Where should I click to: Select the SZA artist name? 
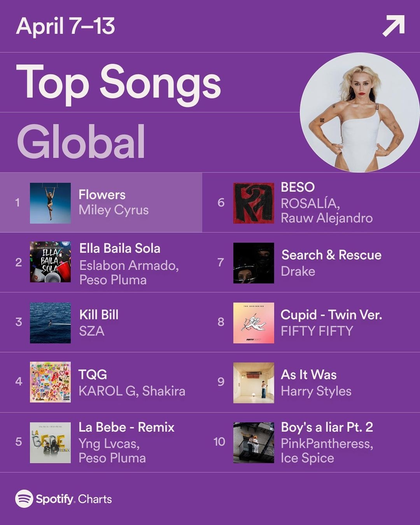pos(92,331)
